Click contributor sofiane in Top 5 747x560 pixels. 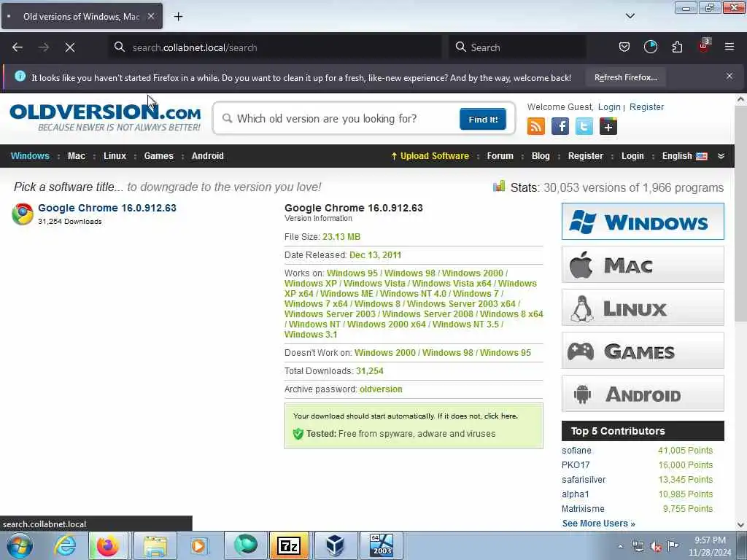576,451
